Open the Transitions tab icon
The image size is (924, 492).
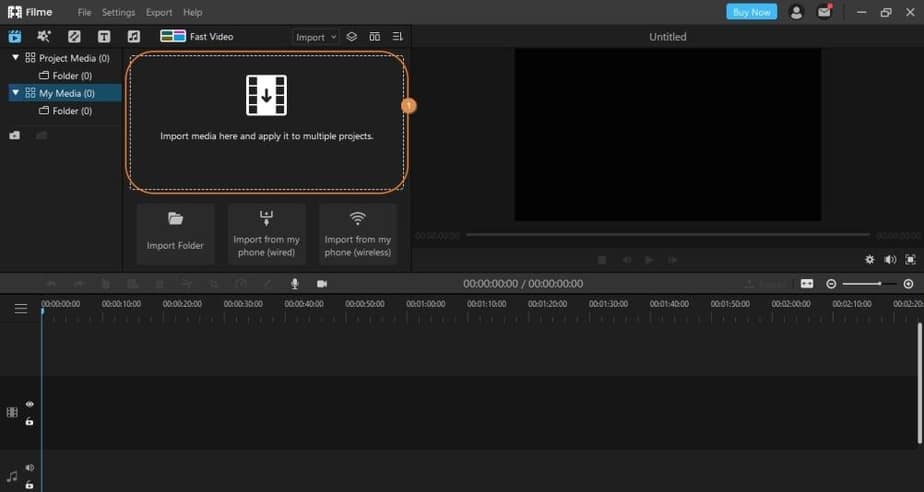pyautogui.click(x=74, y=37)
